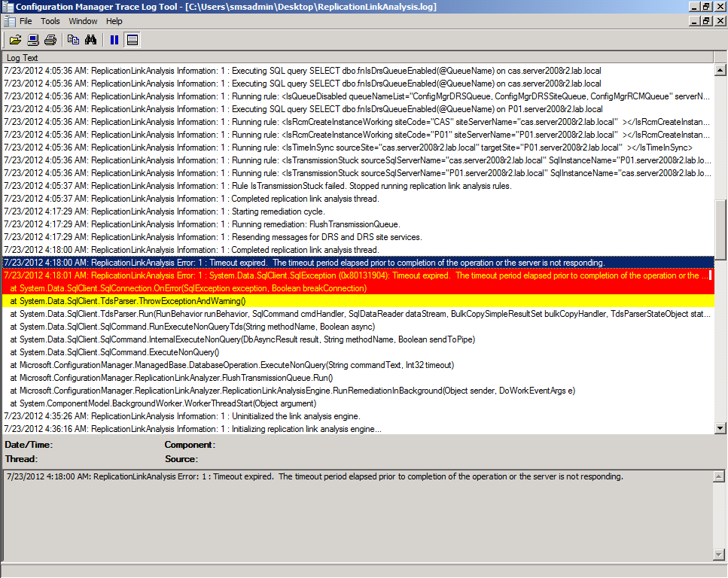Open a log file via folder icon
The width and height of the screenshot is (728, 578).
(x=15, y=40)
